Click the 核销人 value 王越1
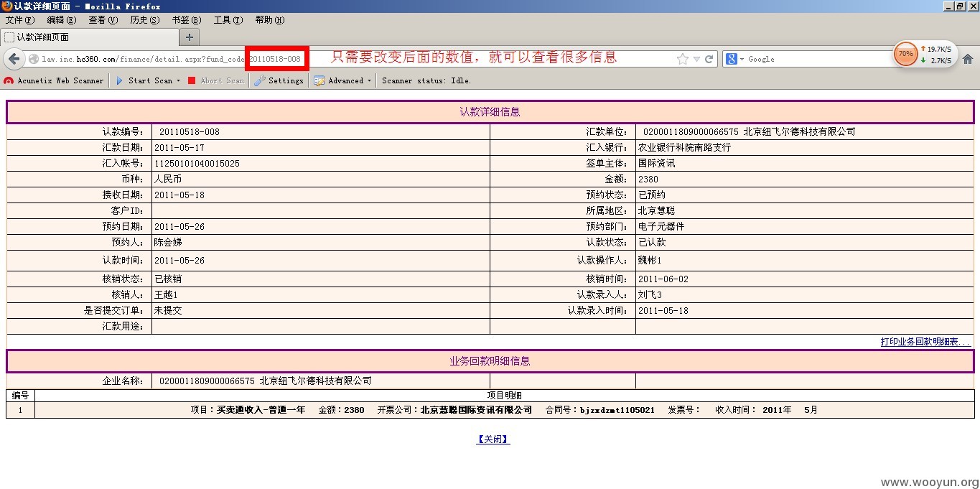The width and height of the screenshot is (980, 489). coord(166,295)
